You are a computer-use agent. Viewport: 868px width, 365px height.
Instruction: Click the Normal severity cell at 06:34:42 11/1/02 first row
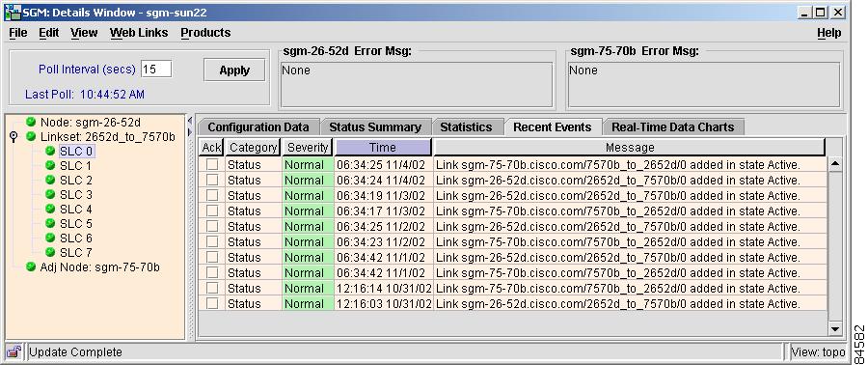tap(308, 258)
